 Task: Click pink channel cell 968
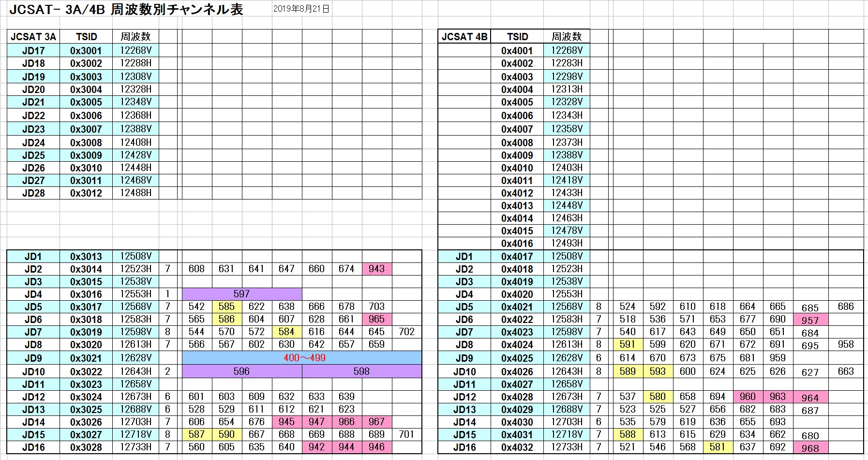pos(810,448)
